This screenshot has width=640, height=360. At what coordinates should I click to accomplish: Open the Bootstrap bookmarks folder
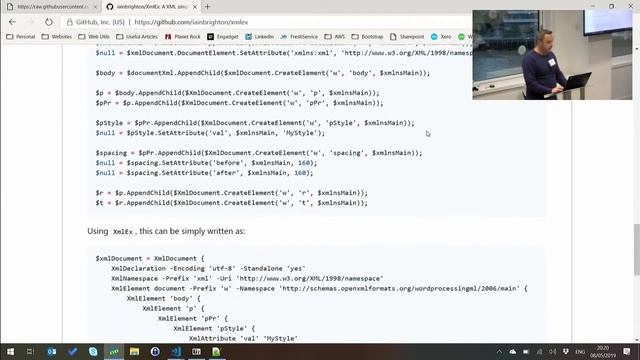367,37
